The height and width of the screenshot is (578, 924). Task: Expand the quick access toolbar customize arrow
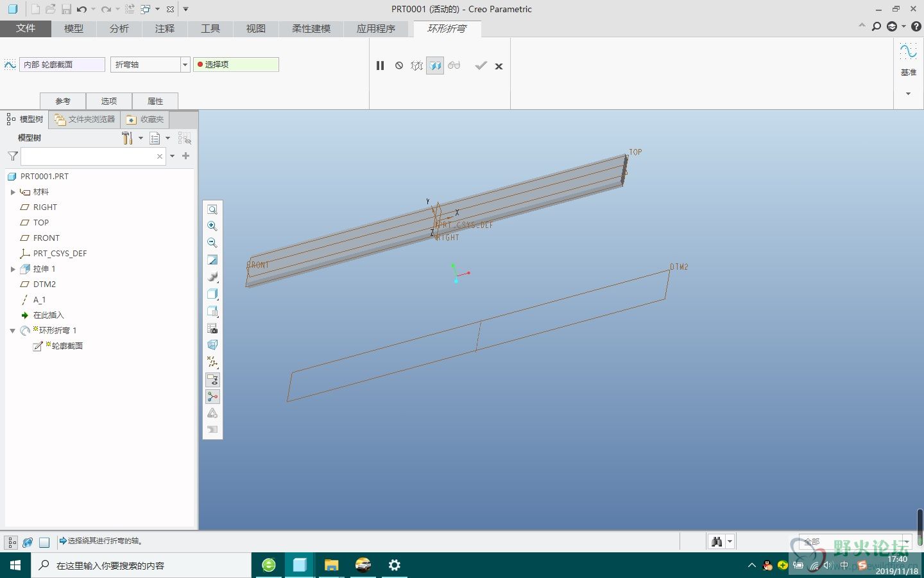186,9
